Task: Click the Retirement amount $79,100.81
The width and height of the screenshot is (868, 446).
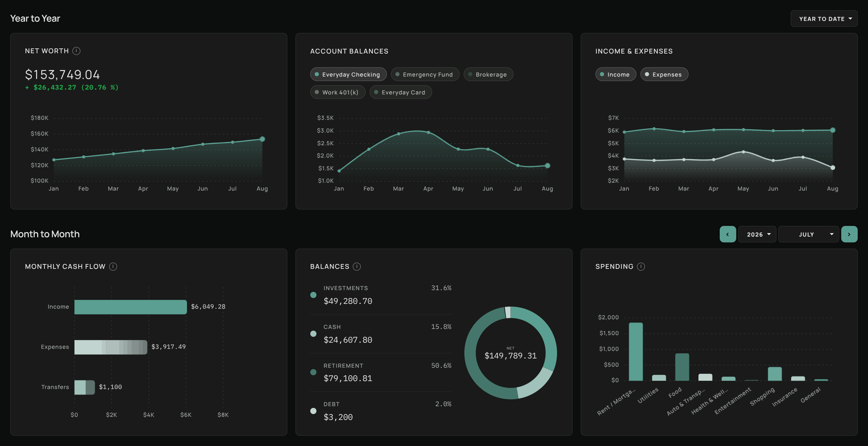Action: click(348, 378)
